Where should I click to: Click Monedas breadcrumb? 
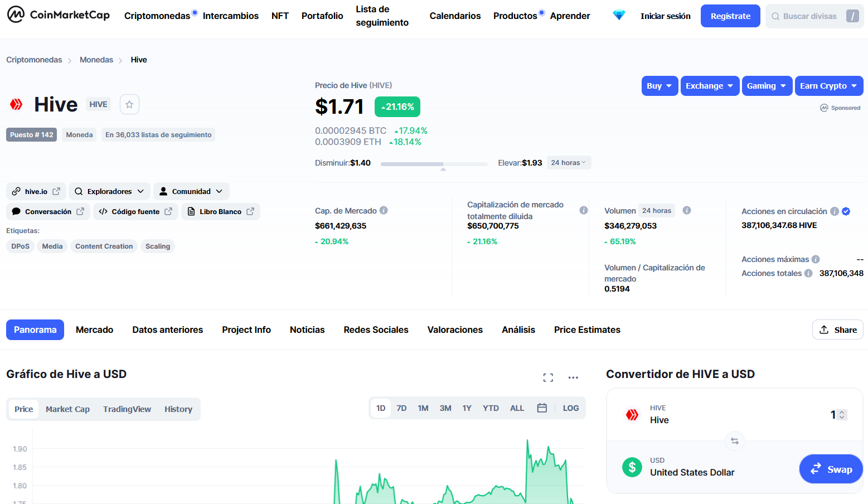coord(96,60)
